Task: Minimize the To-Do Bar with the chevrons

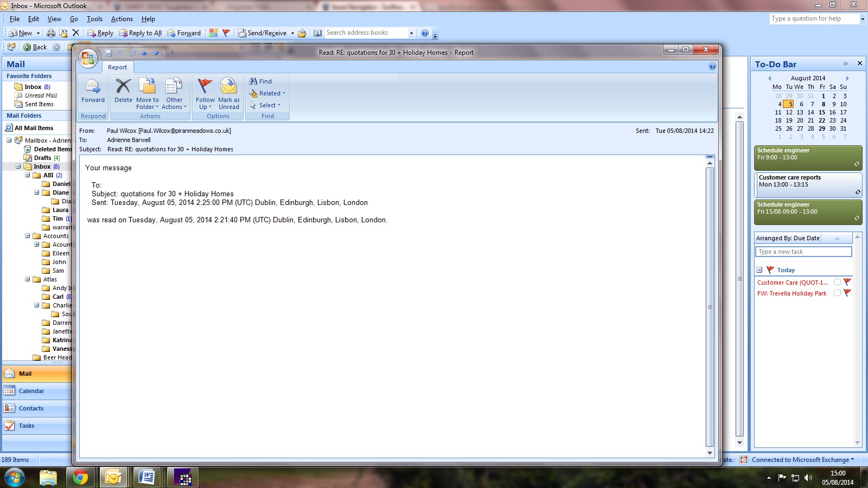Action: point(845,63)
